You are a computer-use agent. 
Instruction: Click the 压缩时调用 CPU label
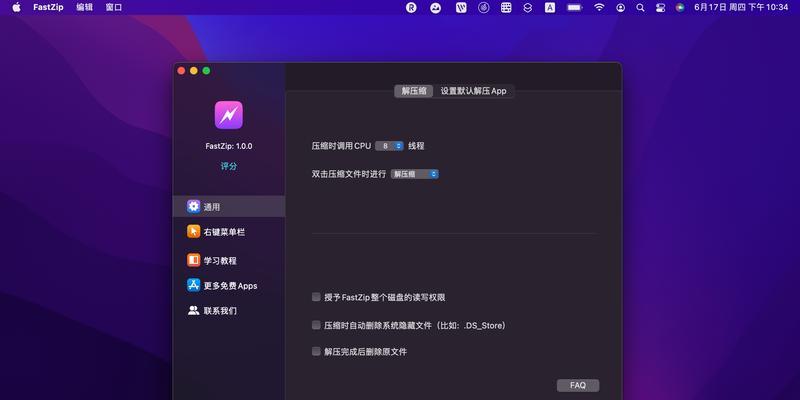(x=341, y=146)
